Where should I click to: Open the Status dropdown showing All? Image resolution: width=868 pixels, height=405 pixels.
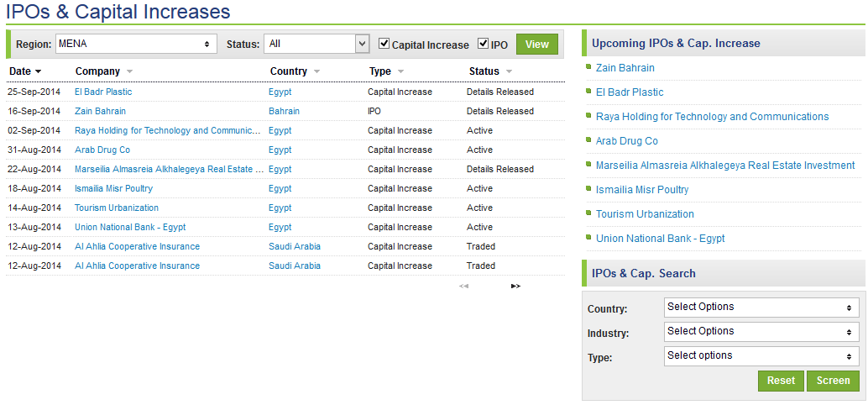(x=316, y=44)
